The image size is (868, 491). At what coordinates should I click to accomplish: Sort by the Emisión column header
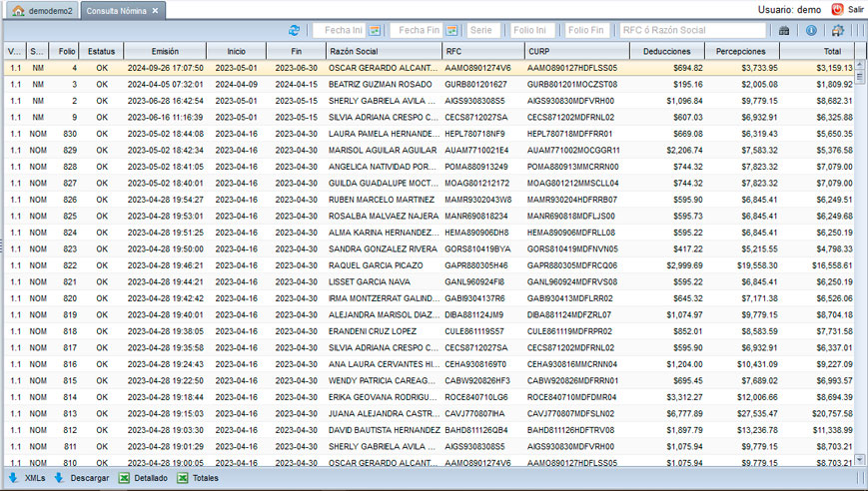(165, 51)
